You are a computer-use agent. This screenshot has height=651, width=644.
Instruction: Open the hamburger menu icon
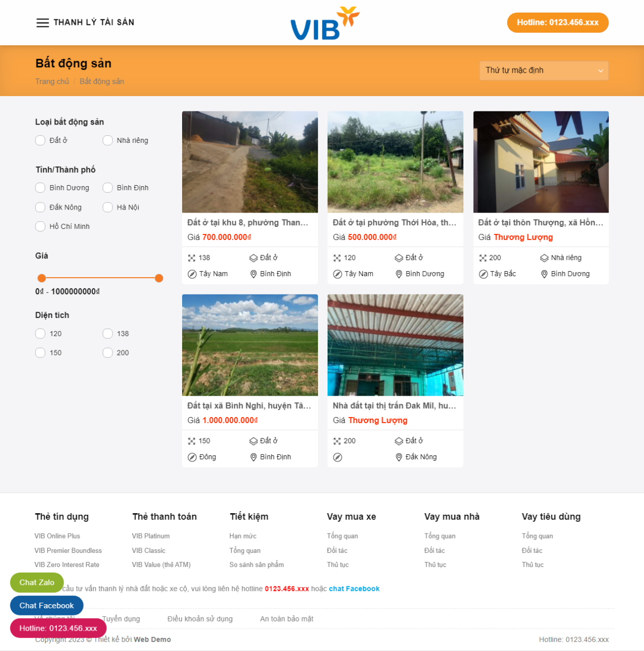pyautogui.click(x=43, y=23)
